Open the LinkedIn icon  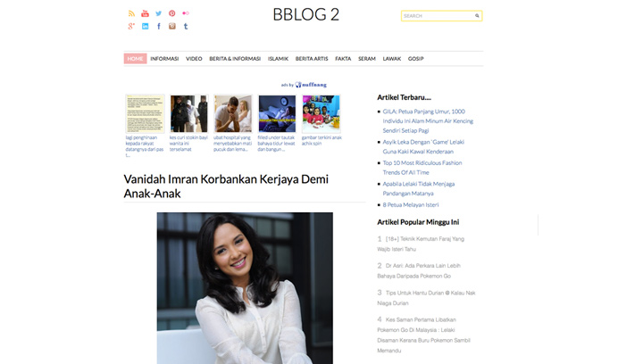pos(145,26)
